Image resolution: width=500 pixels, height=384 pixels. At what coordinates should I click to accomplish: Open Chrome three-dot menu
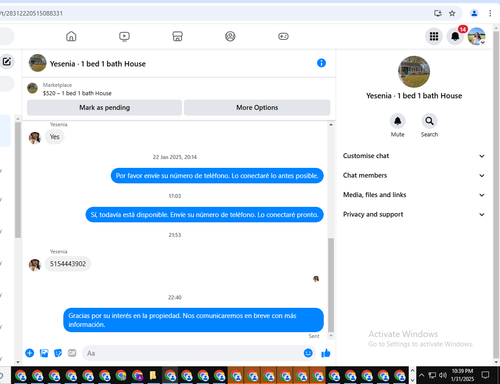point(490,13)
